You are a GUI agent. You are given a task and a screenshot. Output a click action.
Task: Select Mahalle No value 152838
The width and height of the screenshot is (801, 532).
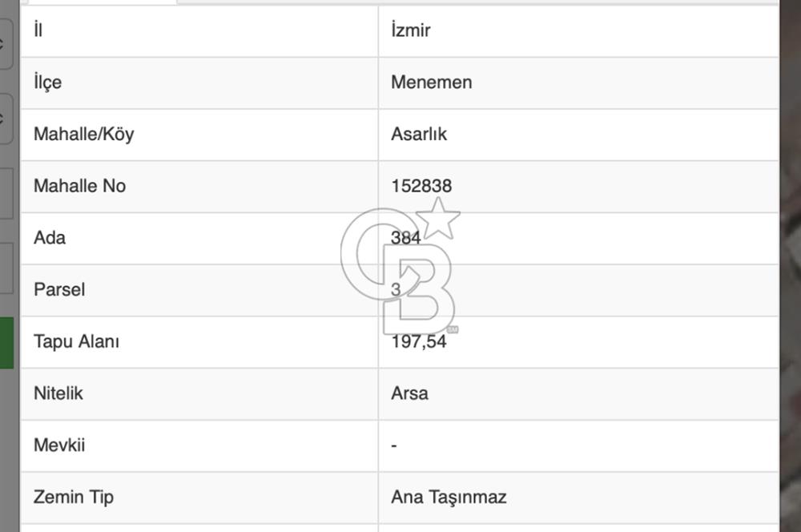[421, 186]
